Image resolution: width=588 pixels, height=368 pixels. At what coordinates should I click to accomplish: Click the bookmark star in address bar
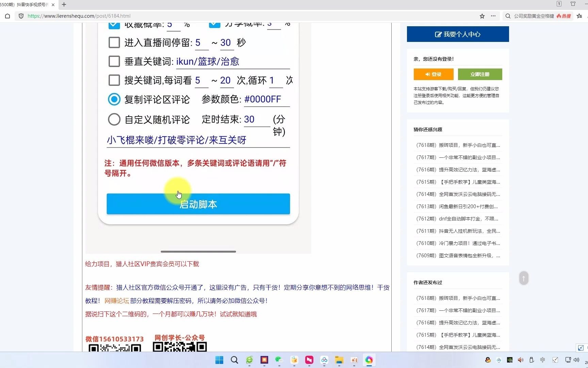(482, 16)
